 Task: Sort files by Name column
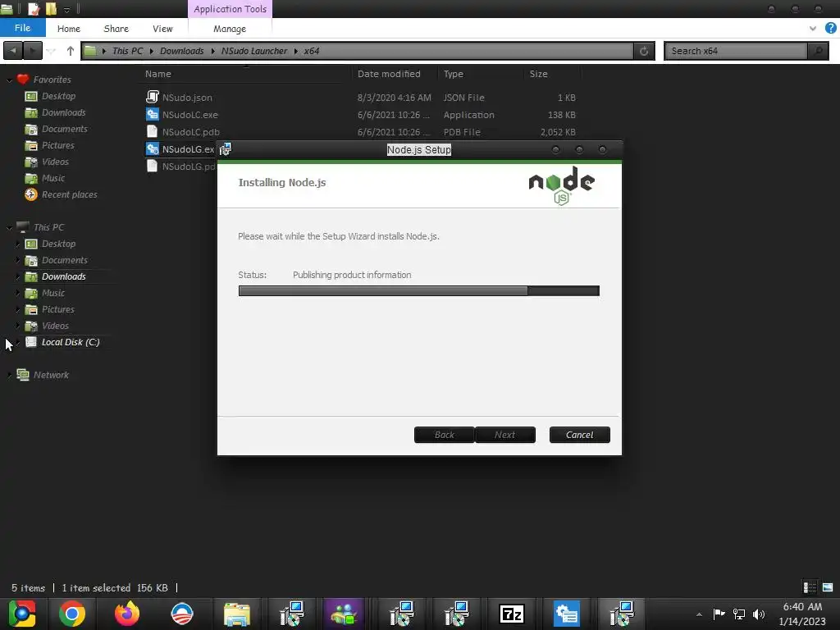click(158, 74)
